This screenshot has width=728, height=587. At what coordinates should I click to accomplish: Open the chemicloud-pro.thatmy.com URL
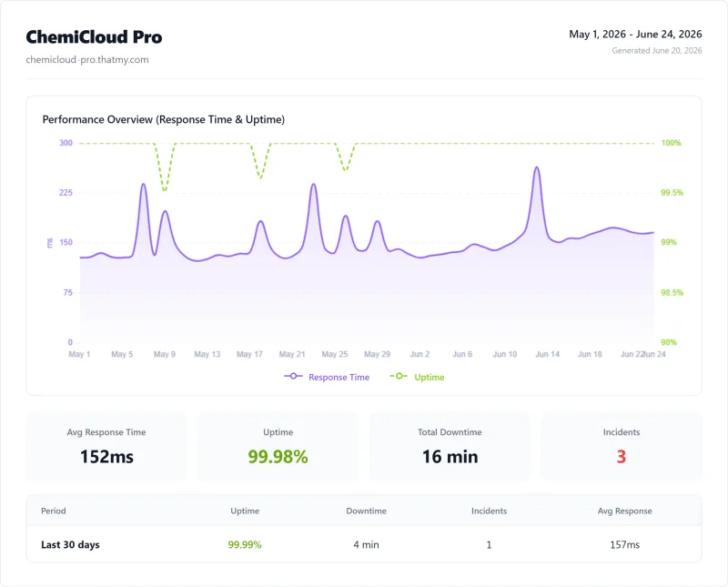87,59
